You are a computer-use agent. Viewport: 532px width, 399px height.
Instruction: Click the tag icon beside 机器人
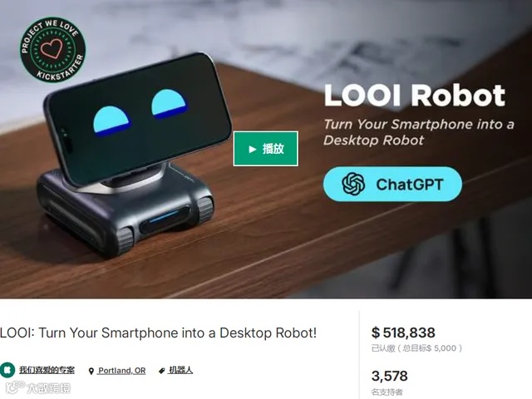click(x=162, y=371)
